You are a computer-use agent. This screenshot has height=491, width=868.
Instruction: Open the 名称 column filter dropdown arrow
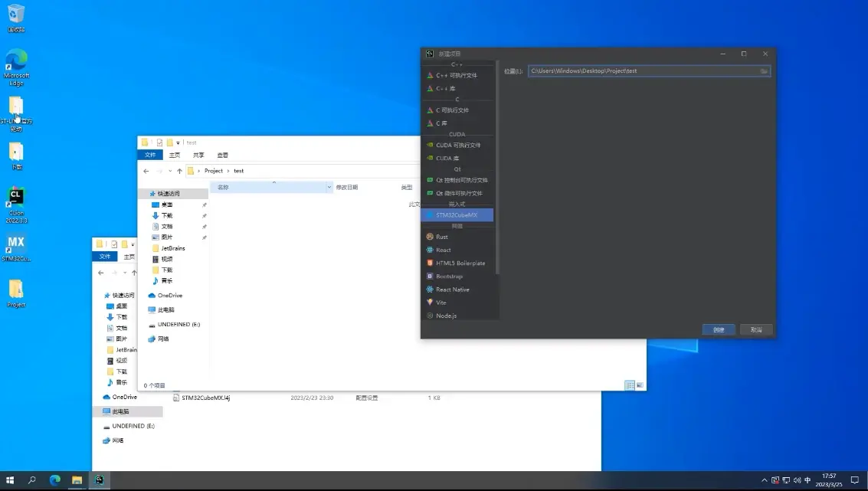click(x=329, y=188)
